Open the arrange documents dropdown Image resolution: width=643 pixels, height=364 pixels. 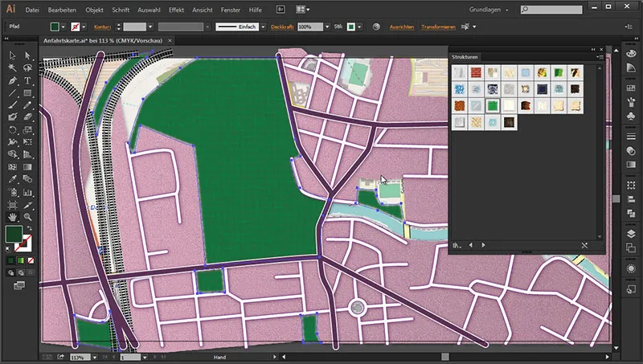(303, 10)
